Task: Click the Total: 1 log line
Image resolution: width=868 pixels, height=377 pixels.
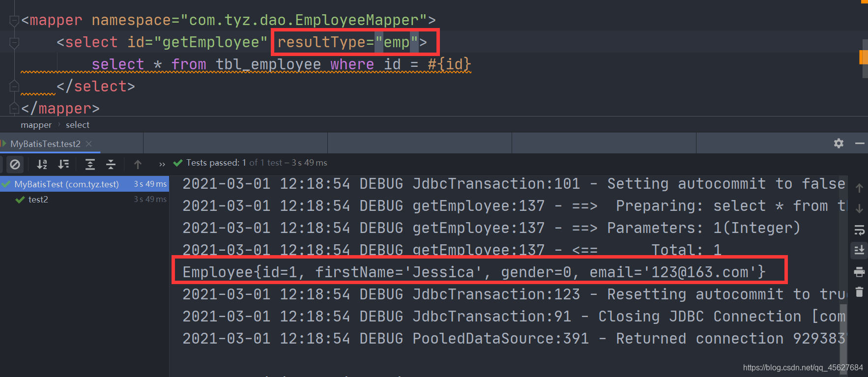Action: [452, 250]
